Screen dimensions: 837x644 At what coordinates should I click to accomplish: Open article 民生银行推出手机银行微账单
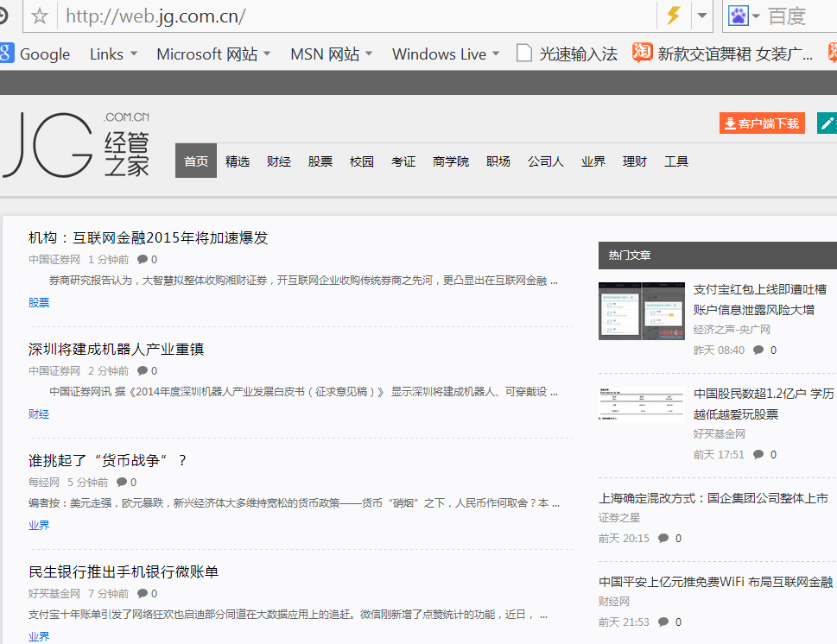point(124,572)
